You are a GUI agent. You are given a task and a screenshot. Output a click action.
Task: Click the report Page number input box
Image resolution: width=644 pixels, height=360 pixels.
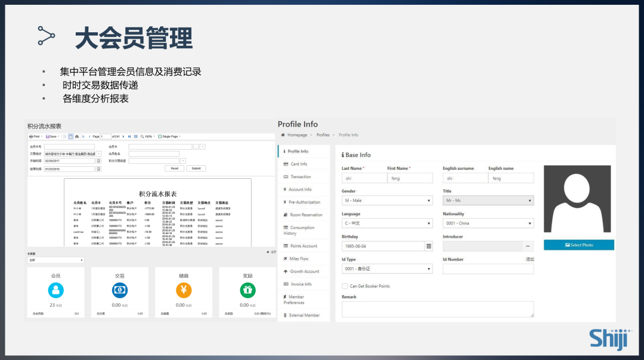(106, 136)
